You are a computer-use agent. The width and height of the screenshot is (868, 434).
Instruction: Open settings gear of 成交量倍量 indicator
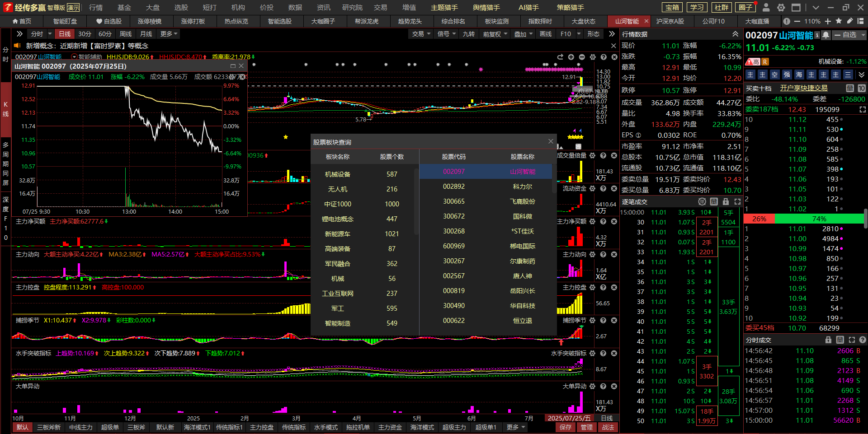[x=592, y=155]
